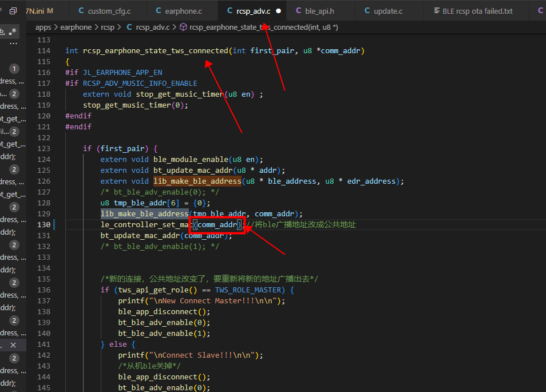Click line number 123 in the gutter
The image size is (546, 392).
(44, 149)
